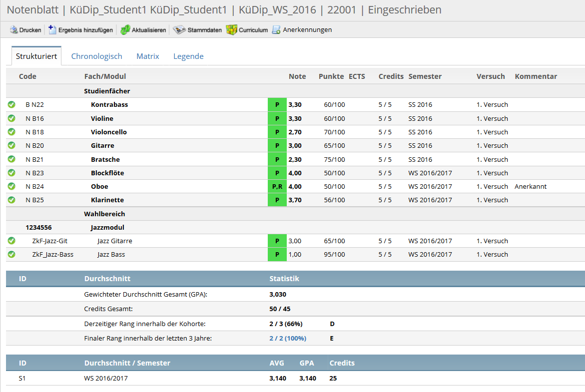Click the Studienfächer section heading
This screenshot has width=585, height=392.
(107, 91)
